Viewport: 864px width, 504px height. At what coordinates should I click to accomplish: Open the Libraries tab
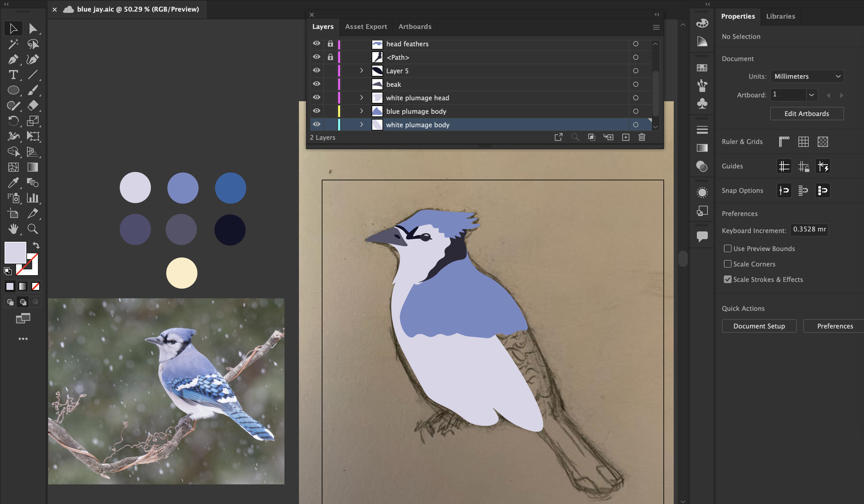pos(780,16)
